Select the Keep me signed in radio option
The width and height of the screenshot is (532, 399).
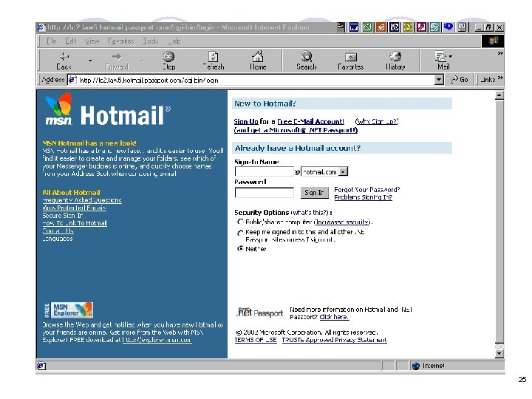coord(240,233)
